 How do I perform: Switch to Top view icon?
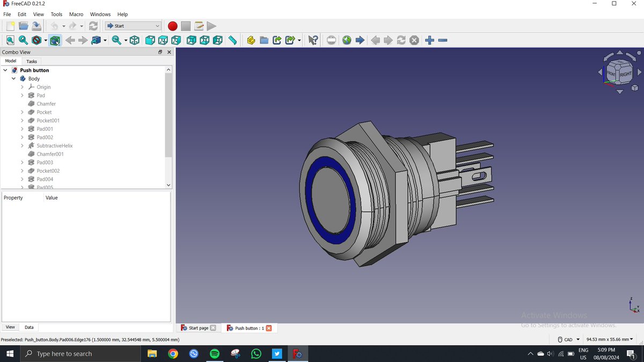(163, 40)
